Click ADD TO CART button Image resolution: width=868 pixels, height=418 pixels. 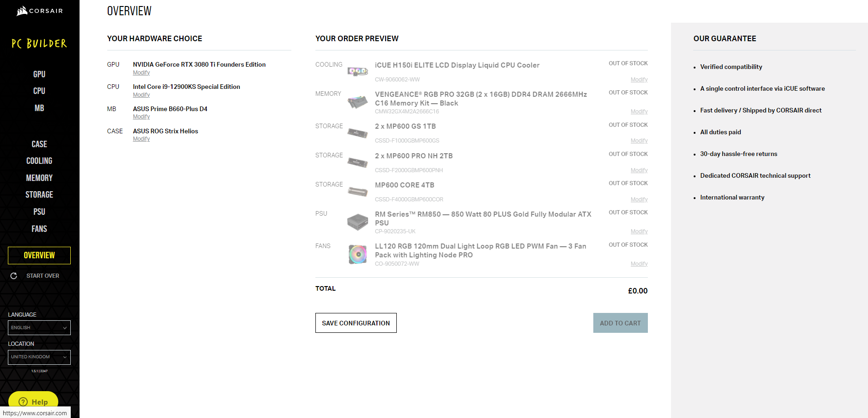[621, 323]
